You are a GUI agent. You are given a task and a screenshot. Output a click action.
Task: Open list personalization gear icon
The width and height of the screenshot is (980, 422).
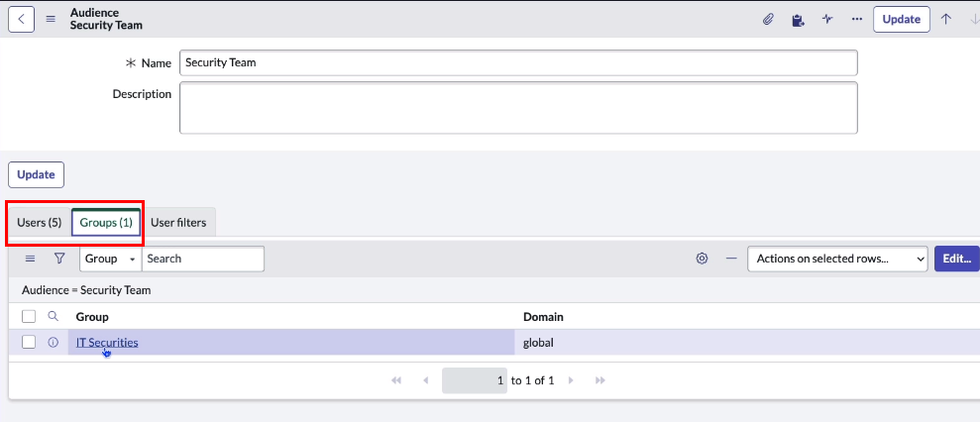pyautogui.click(x=702, y=259)
